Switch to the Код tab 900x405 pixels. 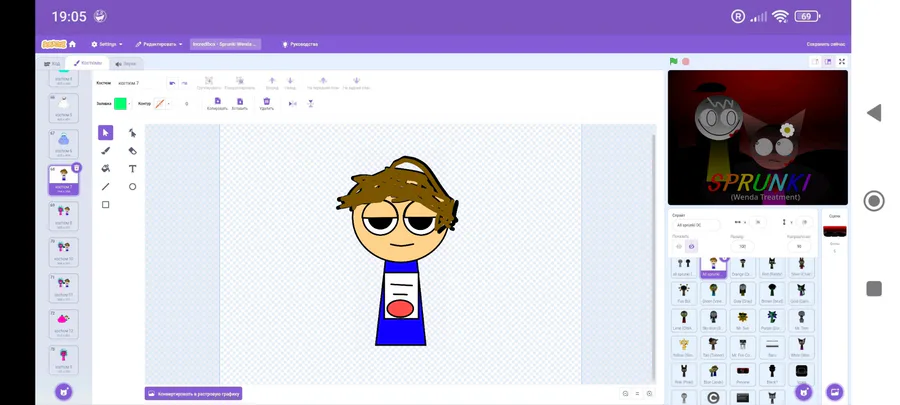point(52,64)
